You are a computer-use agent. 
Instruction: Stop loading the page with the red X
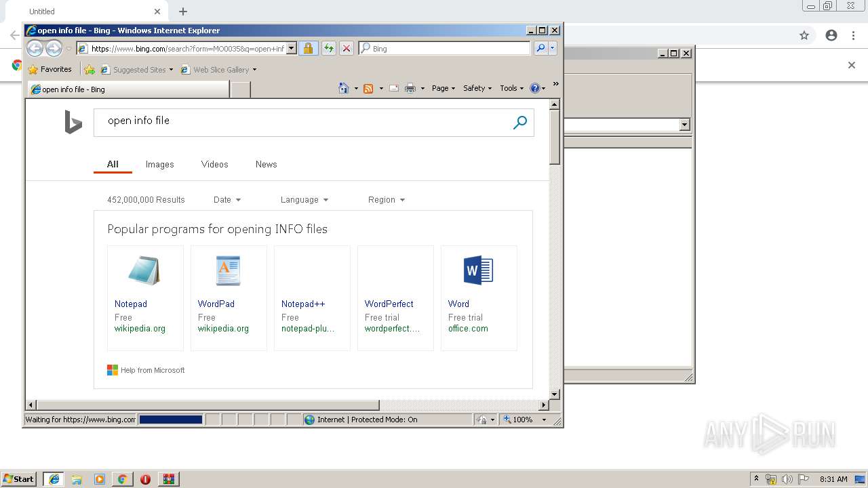346,48
